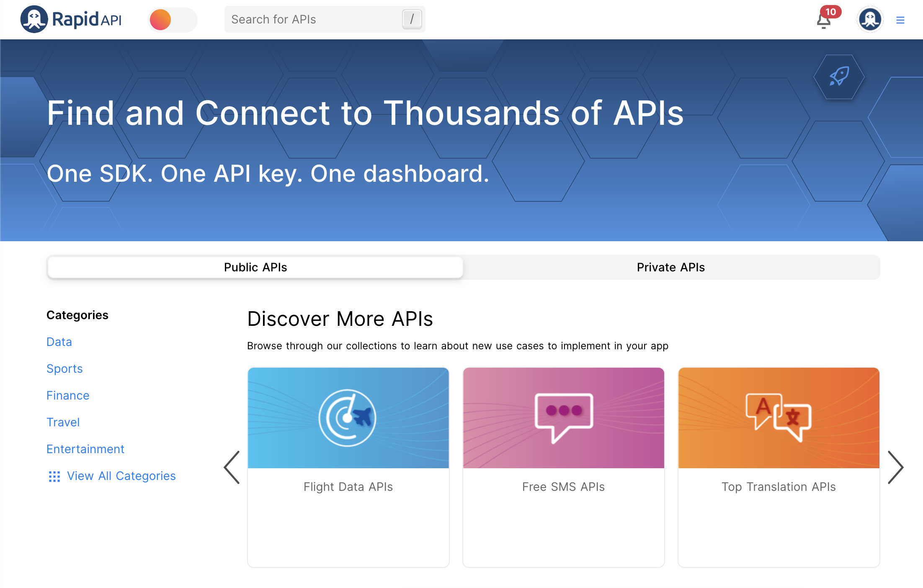Screen dimensions: 923x588
Task: Open the Entertainment category link
Action: click(x=85, y=449)
